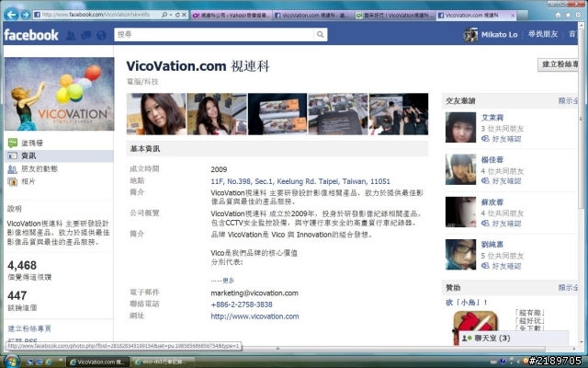Click 好友確認 for 蘇玫蓉

click(x=506, y=224)
